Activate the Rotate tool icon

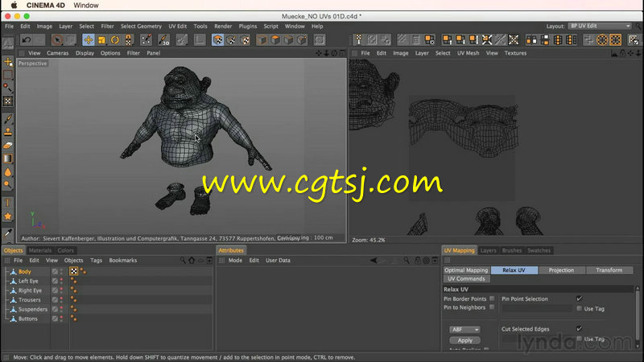click(x=115, y=39)
